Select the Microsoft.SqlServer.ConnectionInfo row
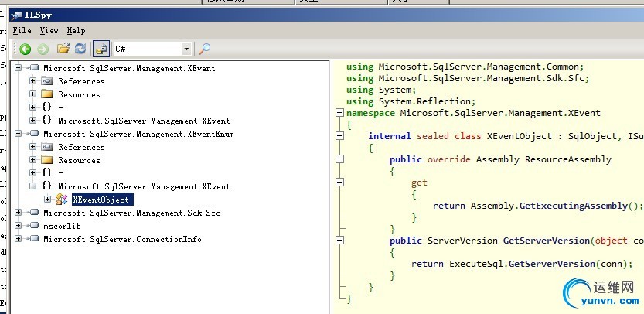This screenshot has width=644, height=314. 122,239
